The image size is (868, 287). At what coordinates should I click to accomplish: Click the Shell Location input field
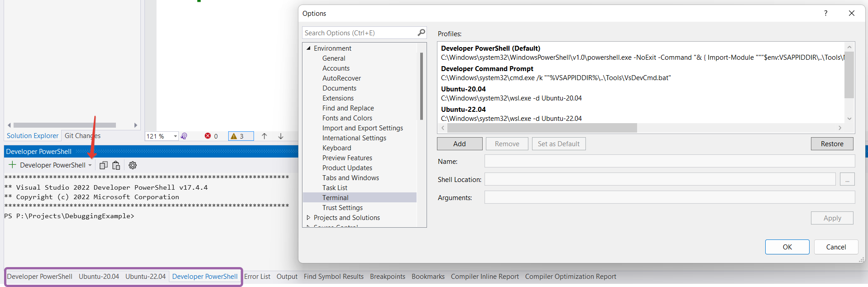tap(660, 179)
